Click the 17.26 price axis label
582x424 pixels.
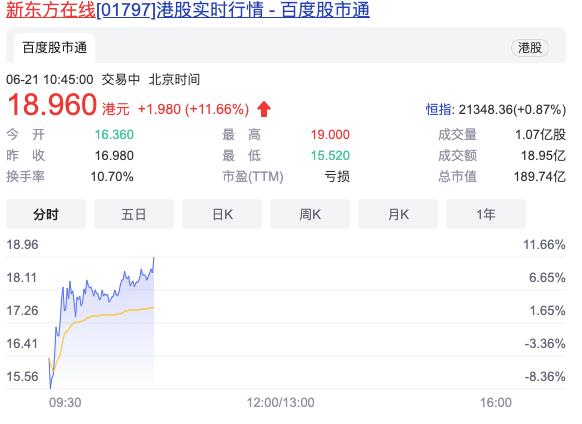pyautogui.click(x=23, y=310)
